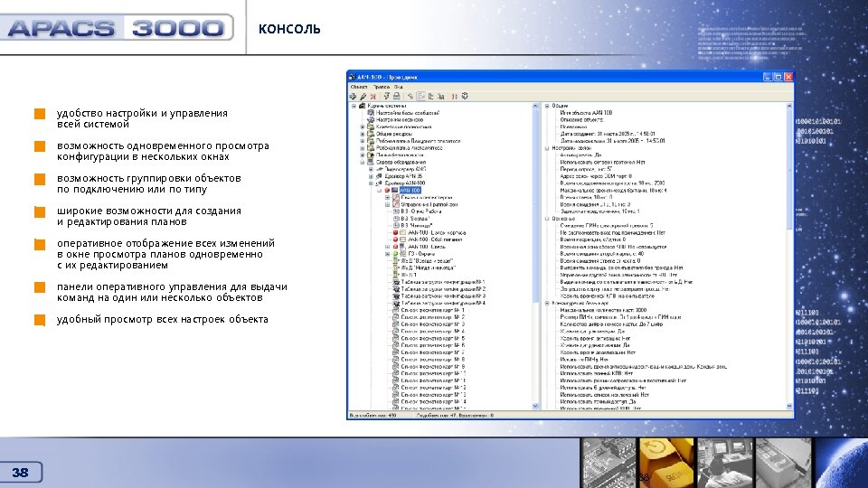Image resolution: width=868 pixels, height=488 pixels.
Task: Click the pressed tree view mode toolbar icon
Action: tap(421, 97)
